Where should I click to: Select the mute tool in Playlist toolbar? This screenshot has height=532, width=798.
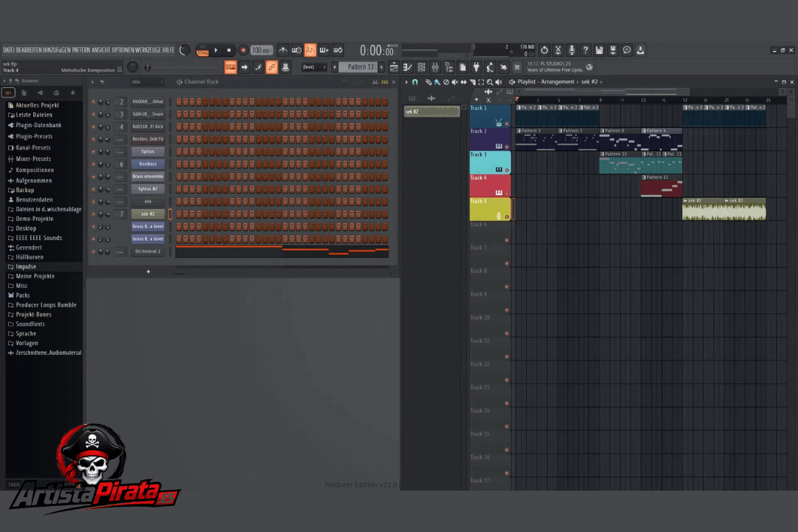point(454,82)
